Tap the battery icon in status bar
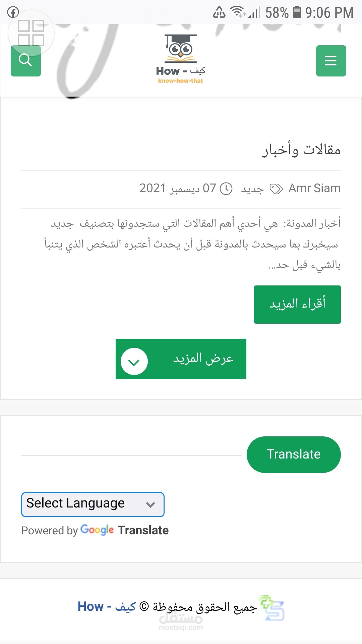Image resolution: width=362 pixels, height=644 pixels. (297, 12)
